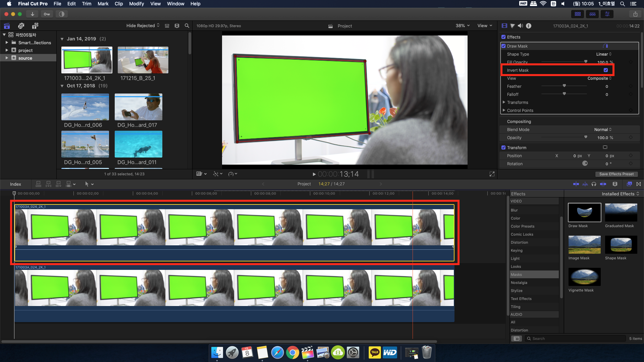
Task: Click the Index button
Action: pyautogui.click(x=15, y=184)
